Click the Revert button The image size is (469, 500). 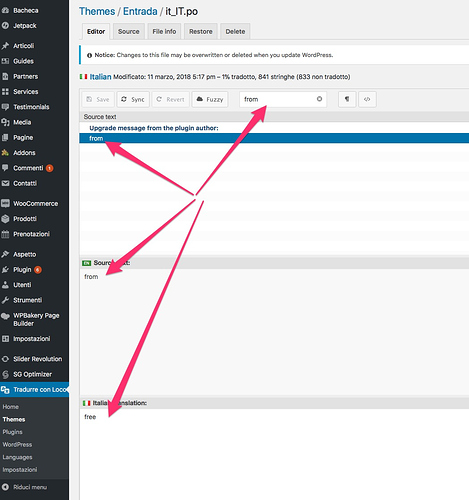[170, 99]
